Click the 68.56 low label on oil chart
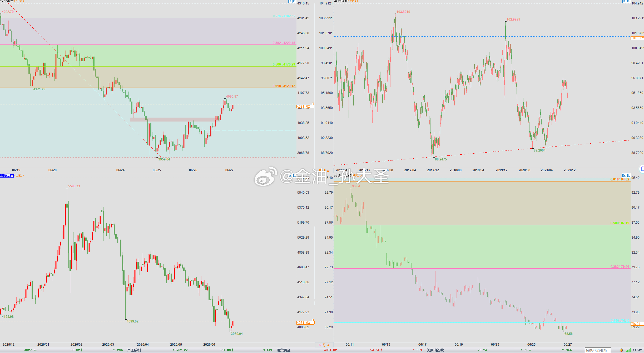This screenshot has height=353, width=644. tap(568, 334)
